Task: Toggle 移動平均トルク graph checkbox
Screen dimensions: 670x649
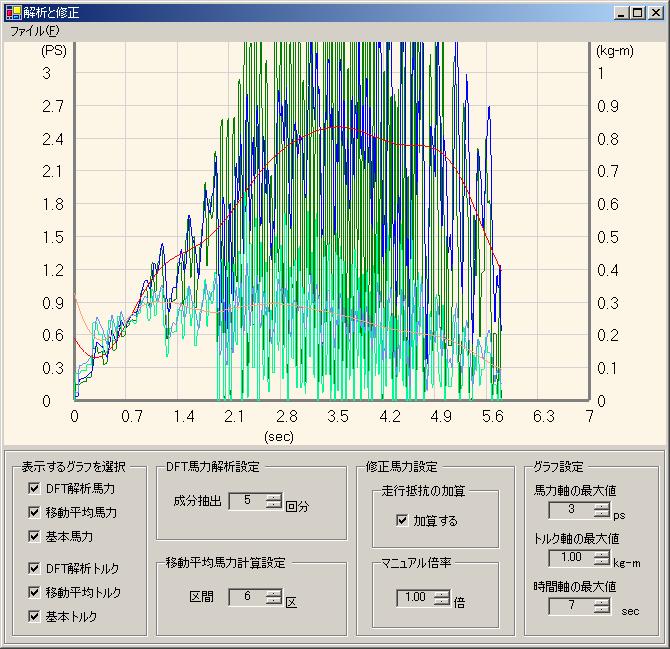Action: coord(34,592)
